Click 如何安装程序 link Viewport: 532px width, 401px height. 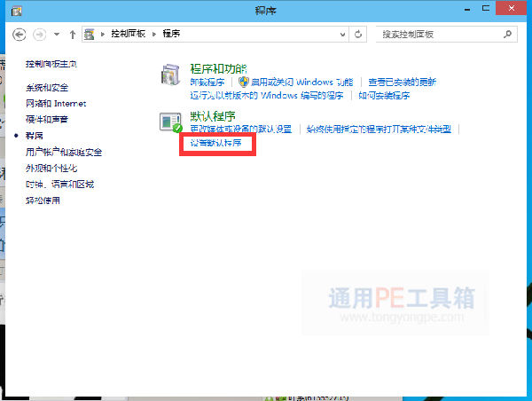[x=384, y=96]
